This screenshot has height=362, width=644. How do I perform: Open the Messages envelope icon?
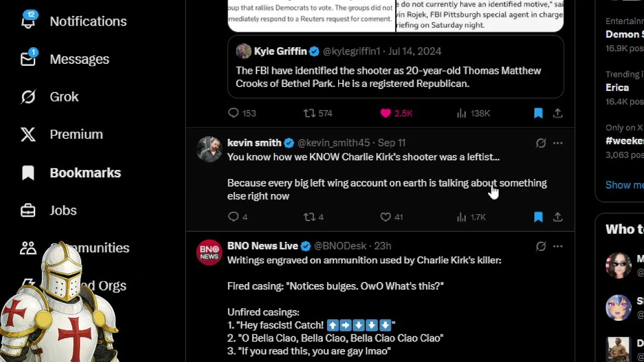coord(28,59)
